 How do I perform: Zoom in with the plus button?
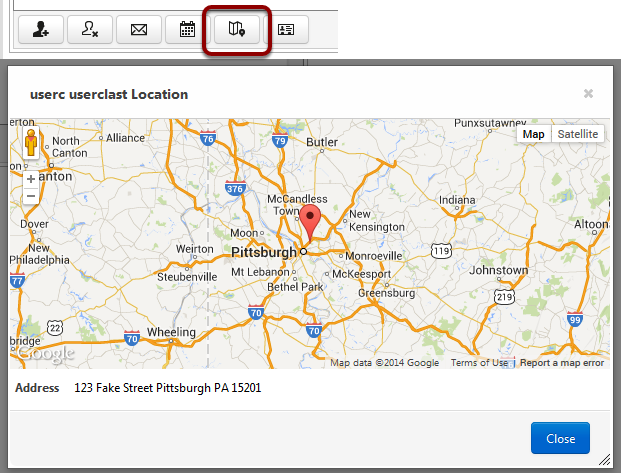[31, 179]
